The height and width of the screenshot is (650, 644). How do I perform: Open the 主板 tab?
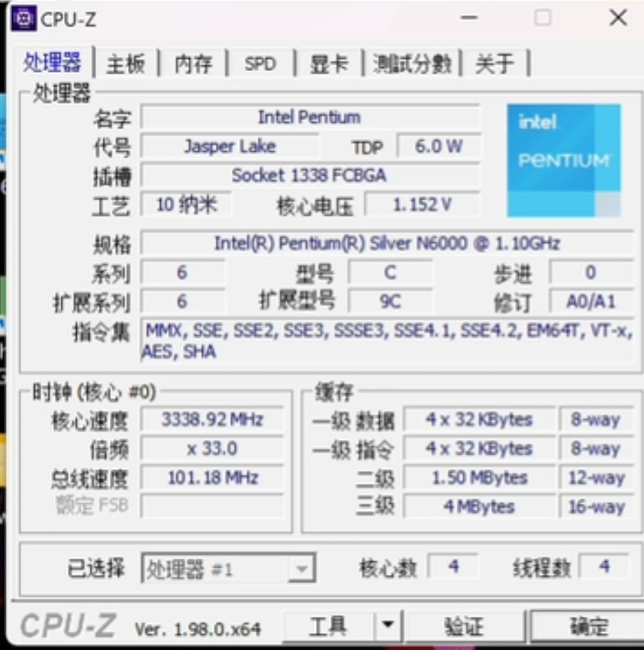click(x=126, y=64)
